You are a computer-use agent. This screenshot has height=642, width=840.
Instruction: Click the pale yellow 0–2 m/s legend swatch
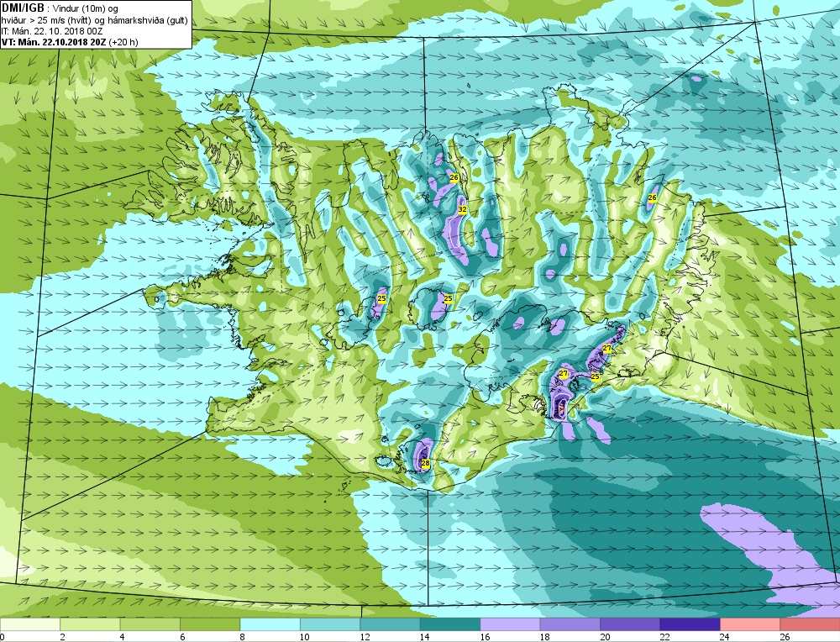coord(30,624)
